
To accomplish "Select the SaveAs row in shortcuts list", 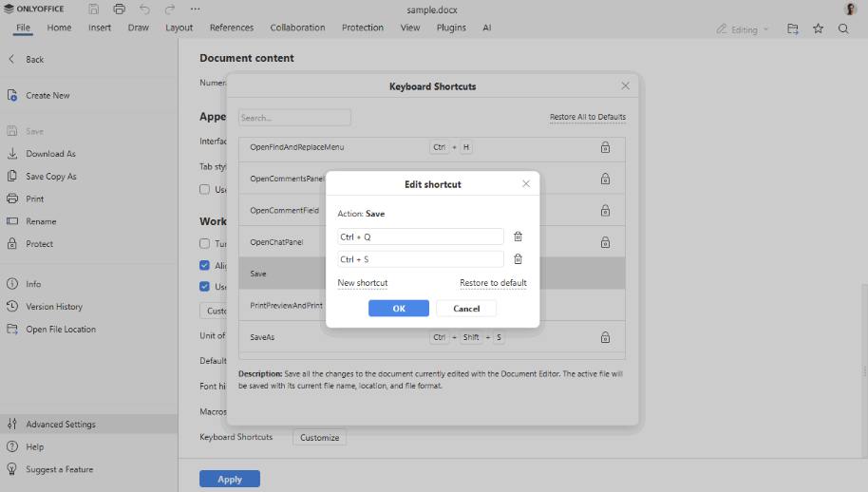I will pos(432,337).
